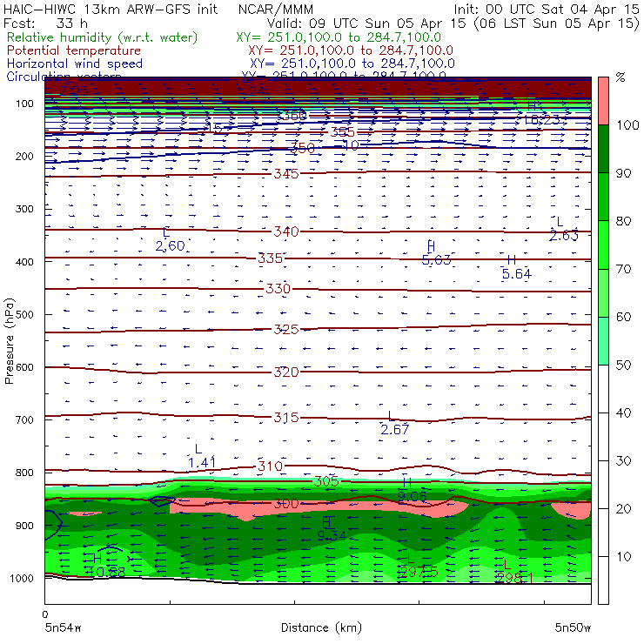Image resolution: width=644 pixels, height=644 pixels.
Task: Click the '%' unit above the colorbar
Action: pyautogui.click(x=621, y=77)
